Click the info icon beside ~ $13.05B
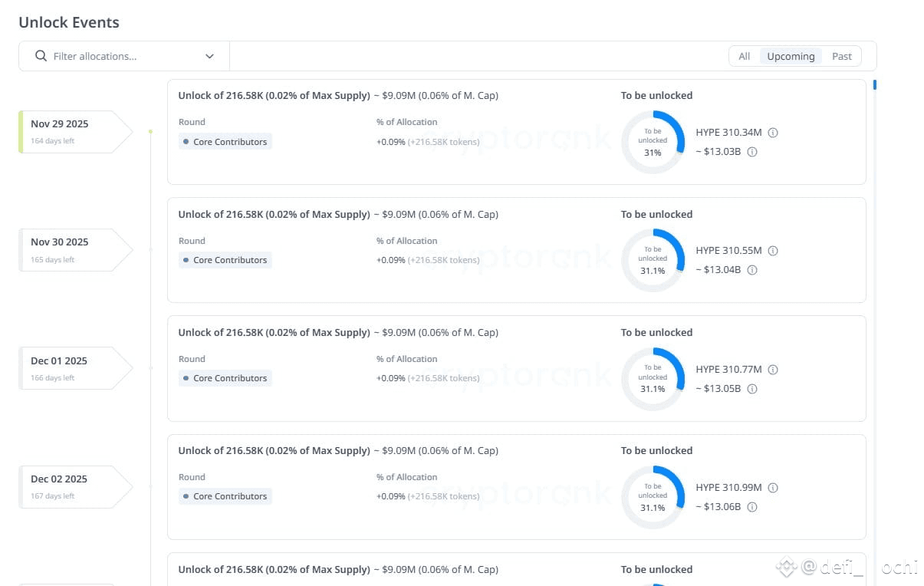The width and height of the screenshot is (924, 586). [x=752, y=389]
